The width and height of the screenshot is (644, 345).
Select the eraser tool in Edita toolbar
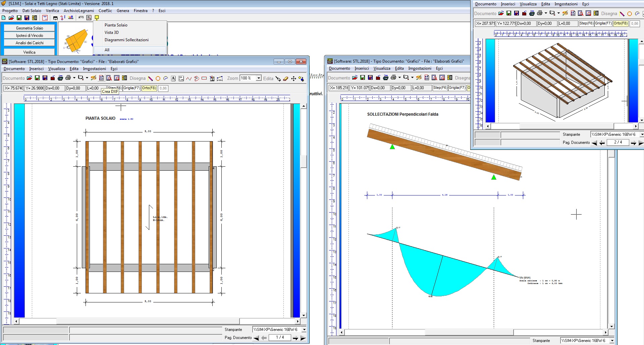[x=286, y=78]
